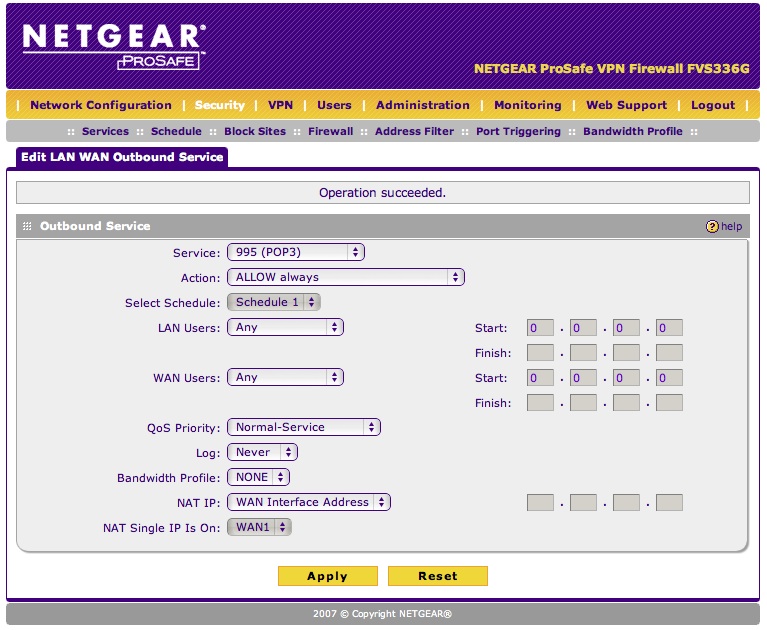Click second octet of WAN Users Start address
This screenshot has height=630, width=767.
coord(583,378)
